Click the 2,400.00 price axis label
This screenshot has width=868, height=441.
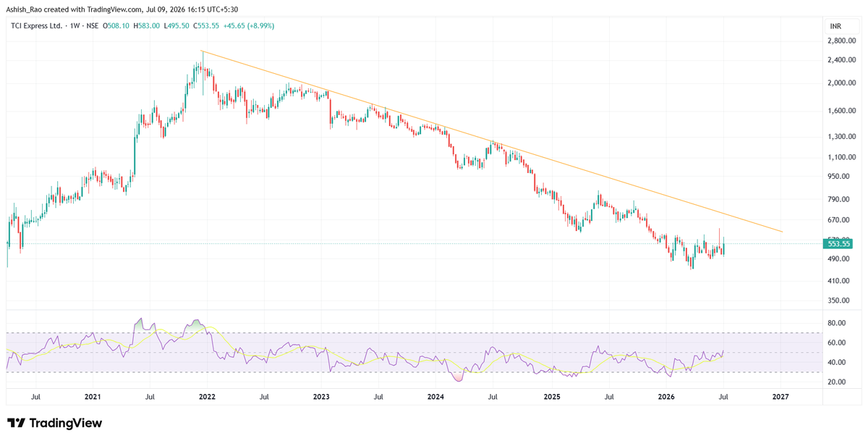coord(841,61)
